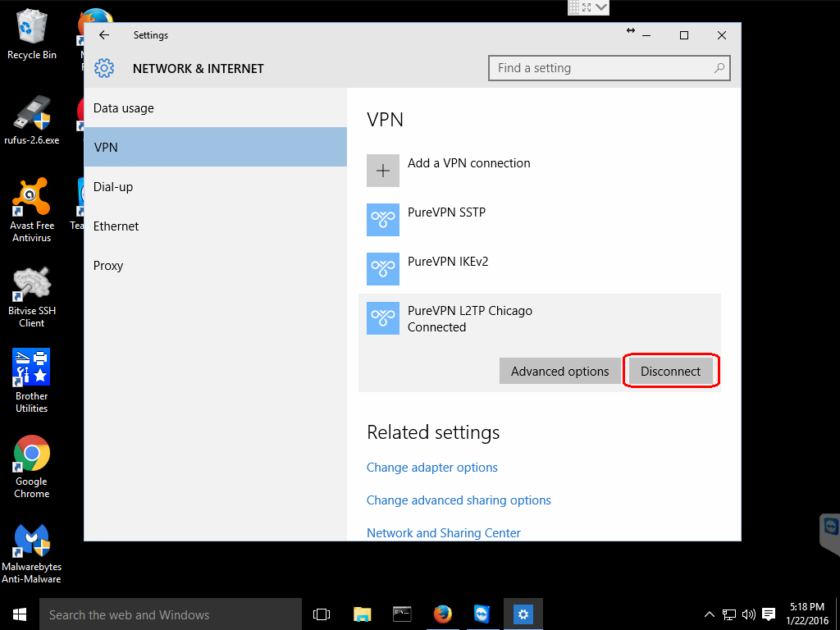Open TeamViewer from the taskbar
Image resolution: width=840 pixels, height=630 pixels.
click(482, 614)
